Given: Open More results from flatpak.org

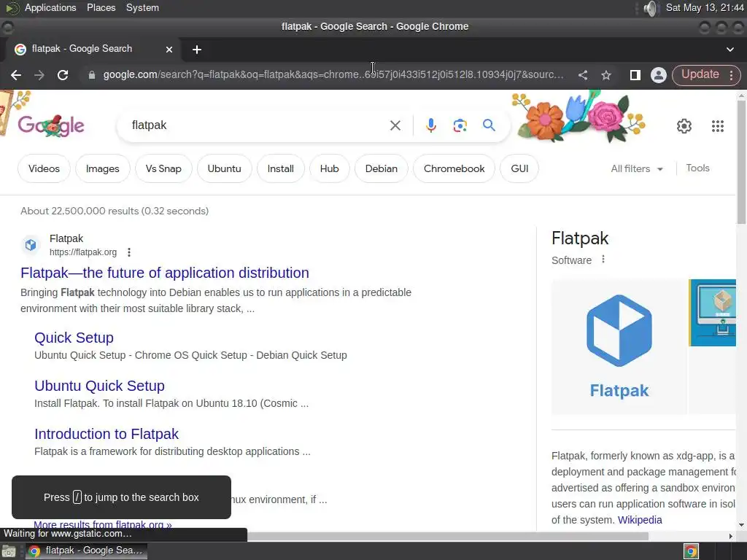Looking at the screenshot, I should click(102, 524).
